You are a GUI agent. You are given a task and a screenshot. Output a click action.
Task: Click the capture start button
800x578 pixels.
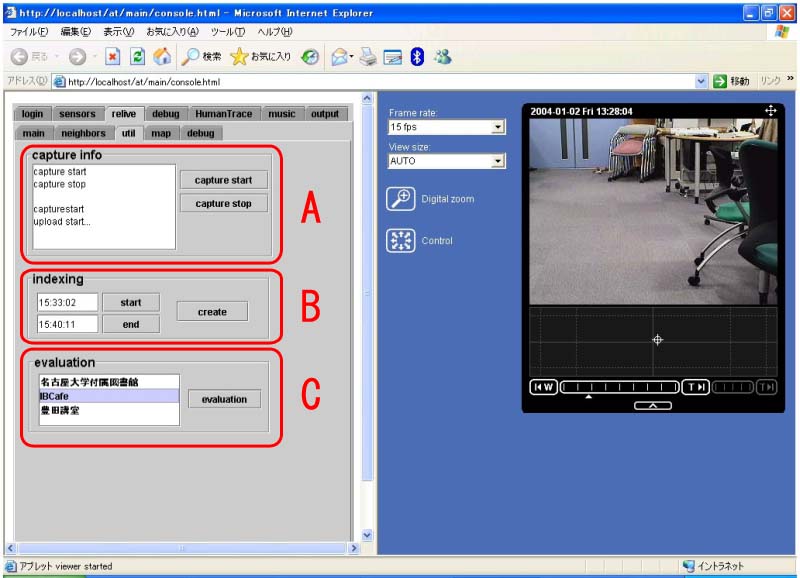[223, 180]
